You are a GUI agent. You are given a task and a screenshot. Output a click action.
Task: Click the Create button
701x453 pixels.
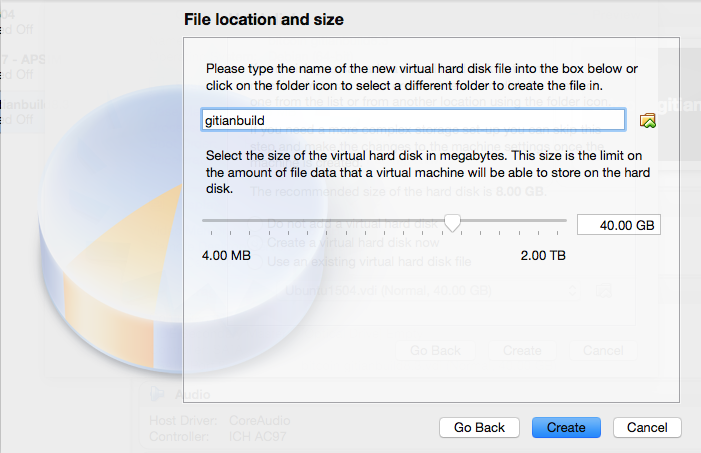(x=566, y=427)
